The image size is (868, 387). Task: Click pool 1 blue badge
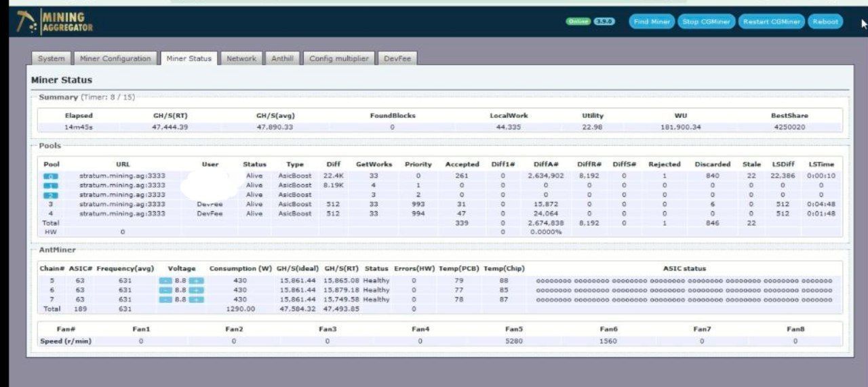[51, 186]
